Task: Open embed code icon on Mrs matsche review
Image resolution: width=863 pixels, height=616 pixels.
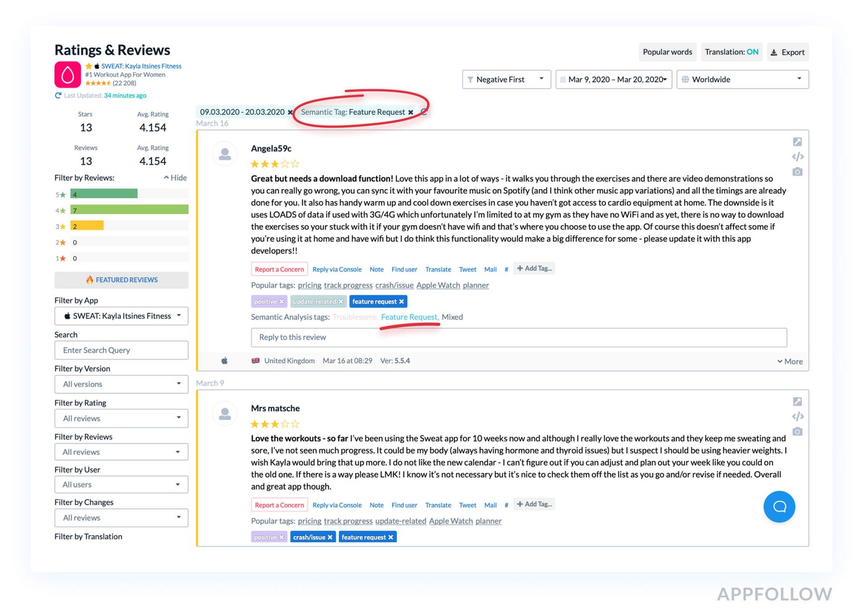Action: click(x=797, y=416)
